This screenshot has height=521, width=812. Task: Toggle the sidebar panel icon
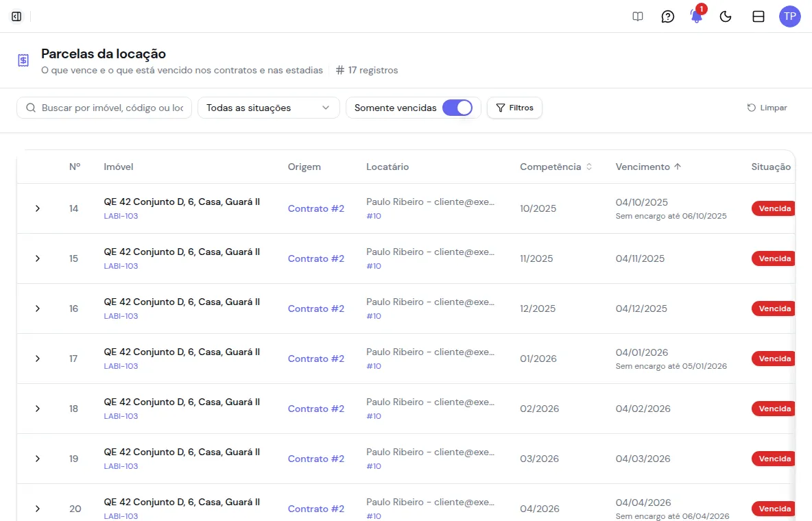pos(16,16)
